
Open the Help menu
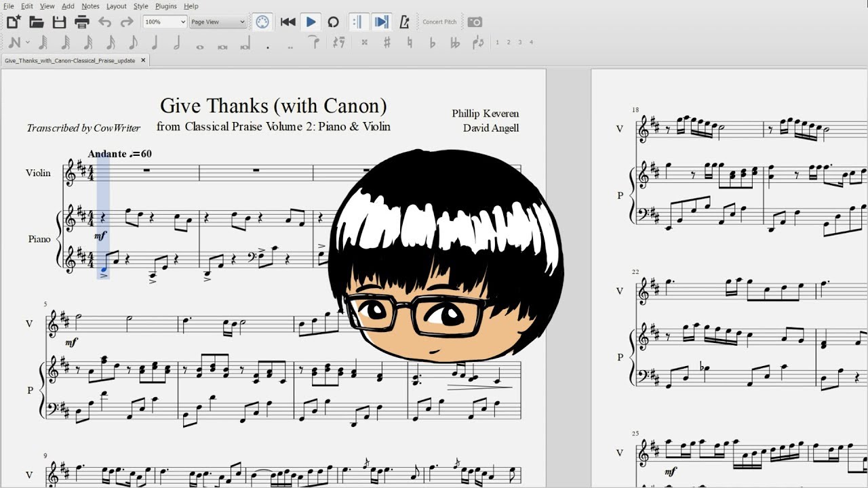click(x=191, y=6)
